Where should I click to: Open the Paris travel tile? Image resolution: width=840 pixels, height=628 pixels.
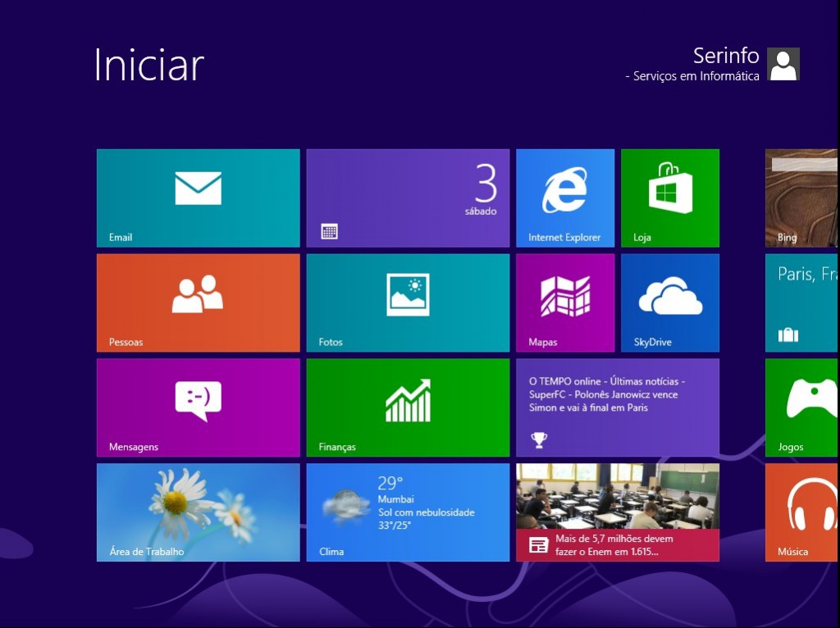point(801,303)
